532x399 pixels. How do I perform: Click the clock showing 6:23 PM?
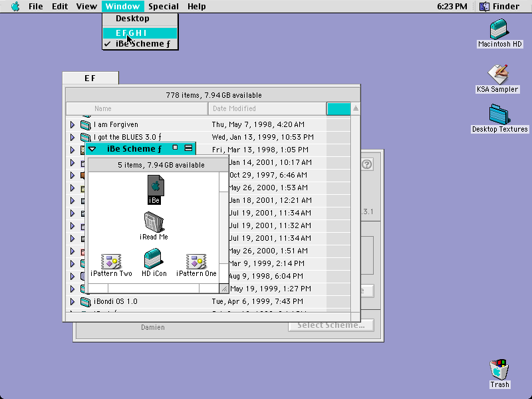452,7
